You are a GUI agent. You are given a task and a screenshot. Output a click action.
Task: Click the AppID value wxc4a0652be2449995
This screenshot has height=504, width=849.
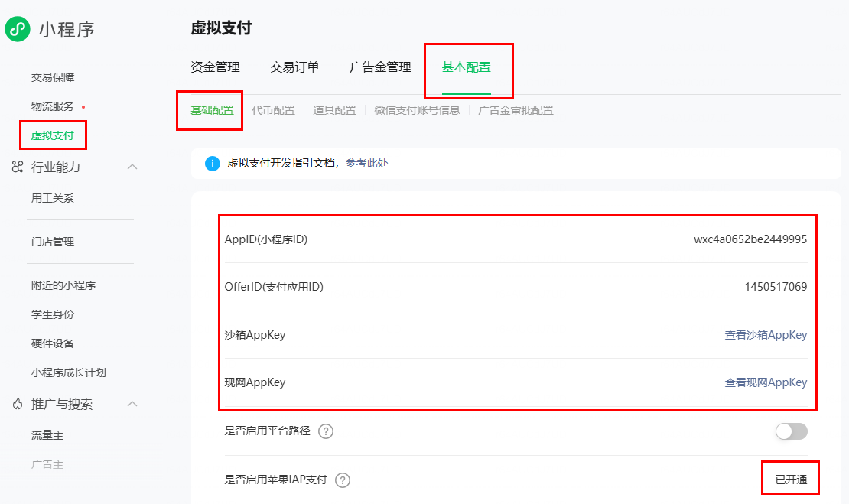click(750, 239)
